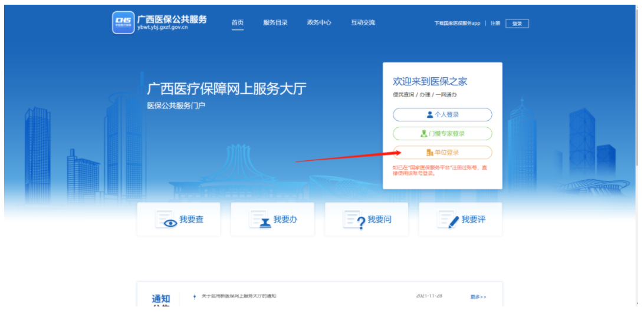Open the 首页 tab

pyautogui.click(x=237, y=23)
